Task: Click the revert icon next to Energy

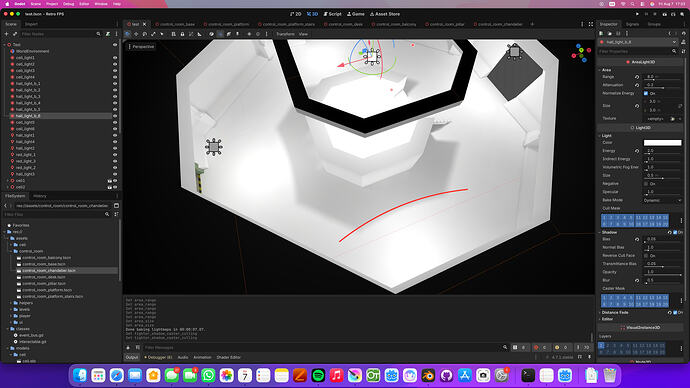Action: (637, 151)
